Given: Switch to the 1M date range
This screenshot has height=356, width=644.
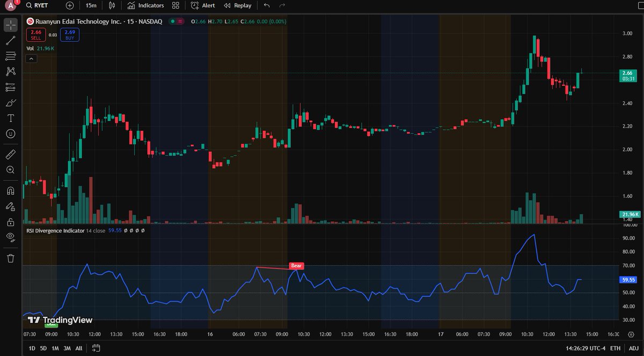Looking at the screenshot, I should [x=55, y=348].
